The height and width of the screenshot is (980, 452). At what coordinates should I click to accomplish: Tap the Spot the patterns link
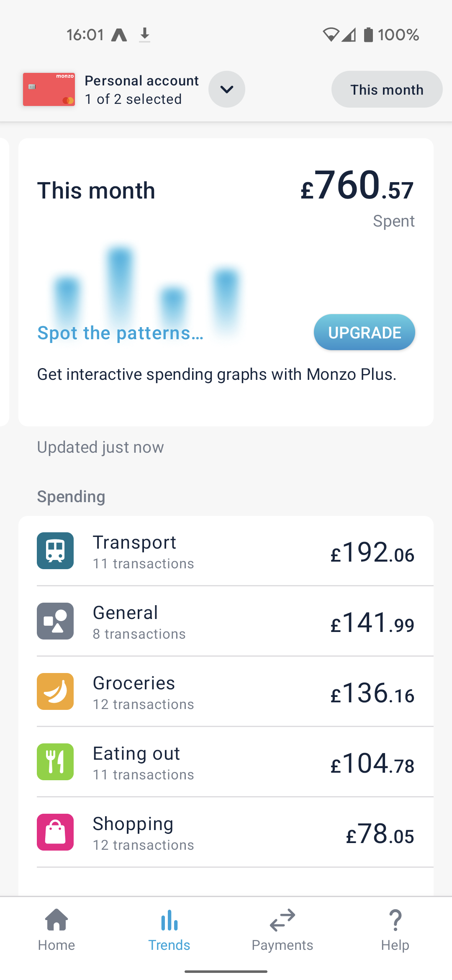[121, 333]
